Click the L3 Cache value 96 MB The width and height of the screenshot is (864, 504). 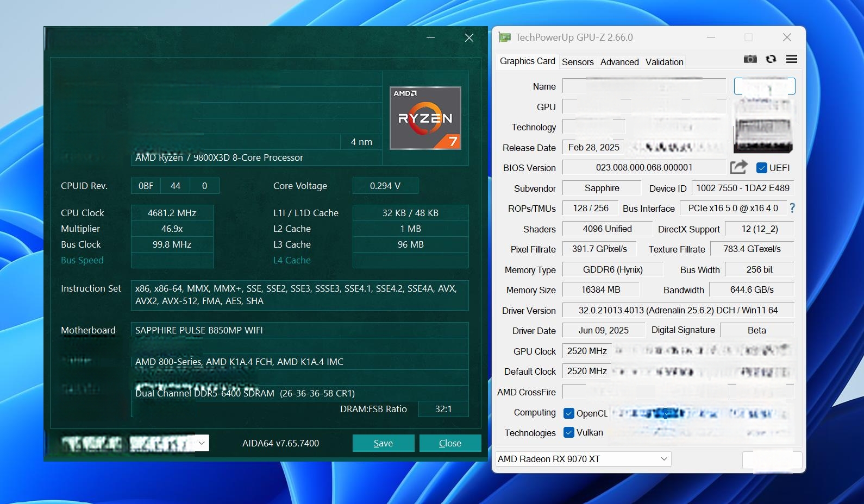(410, 244)
